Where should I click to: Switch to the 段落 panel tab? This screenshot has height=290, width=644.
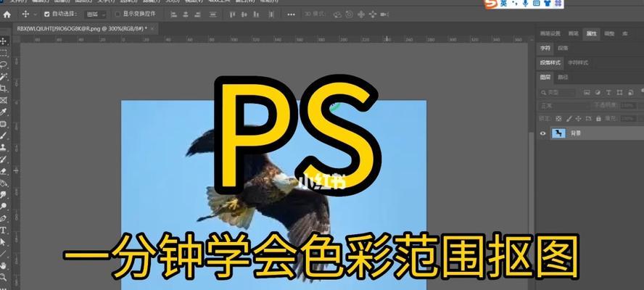pyautogui.click(x=563, y=48)
